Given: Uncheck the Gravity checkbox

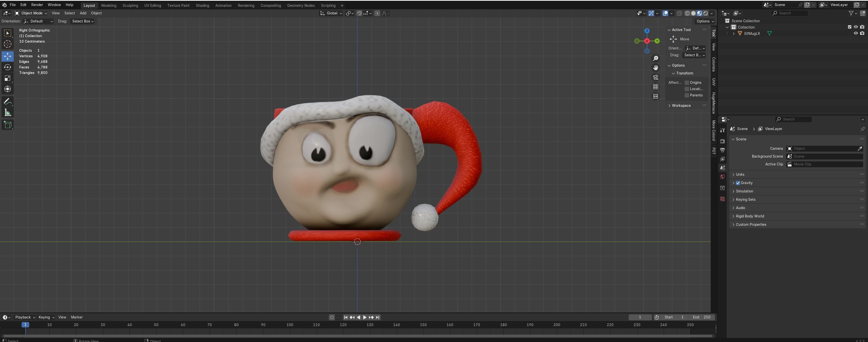Looking at the screenshot, I should click(x=738, y=183).
